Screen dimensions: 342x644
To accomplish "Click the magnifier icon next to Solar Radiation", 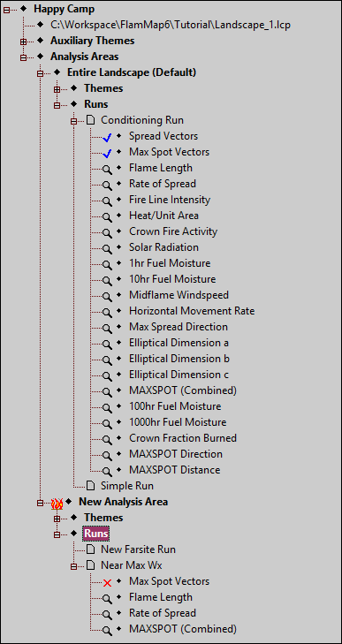I will coord(107,248).
